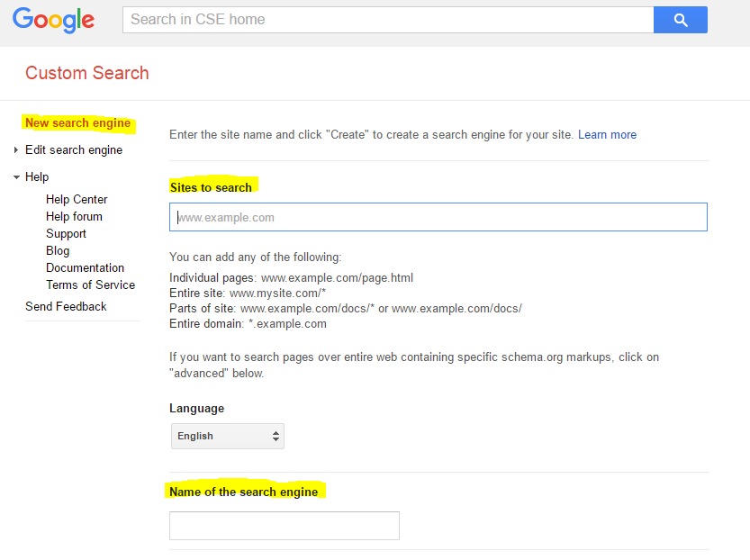Viewport: 750px width, 560px height.
Task: Open the Language dropdown showing English
Action: pos(228,436)
